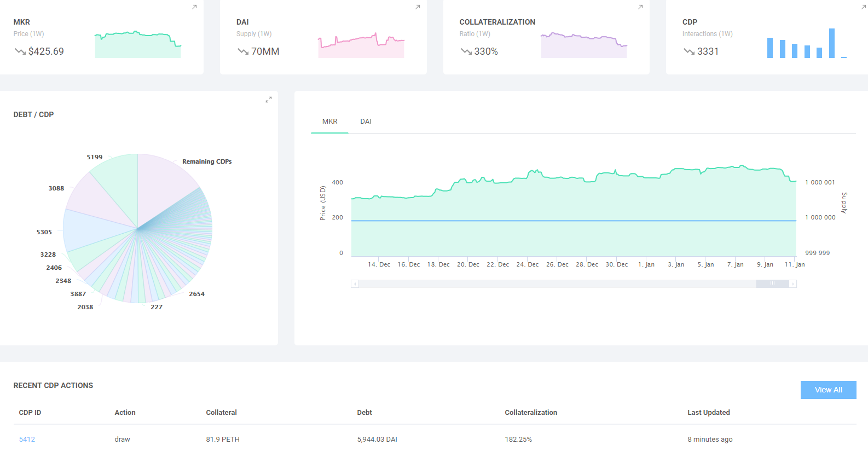This screenshot has width=868, height=451.
Task: Click the pie label 2348
Action: pyautogui.click(x=63, y=281)
